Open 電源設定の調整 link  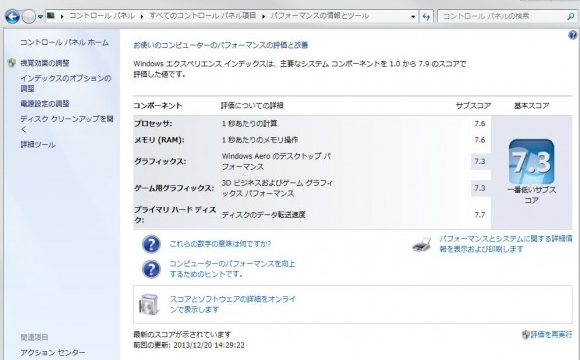pos(45,104)
